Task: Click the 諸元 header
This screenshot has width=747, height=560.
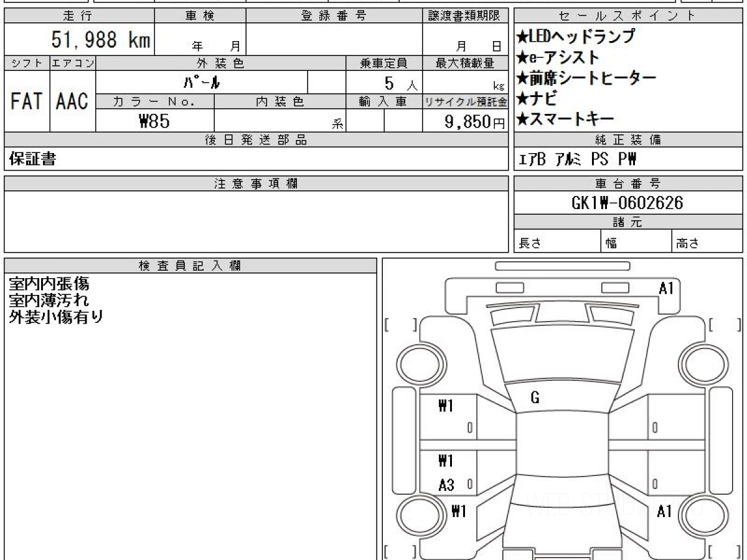Action: pyautogui.click(x=628, y=222)
